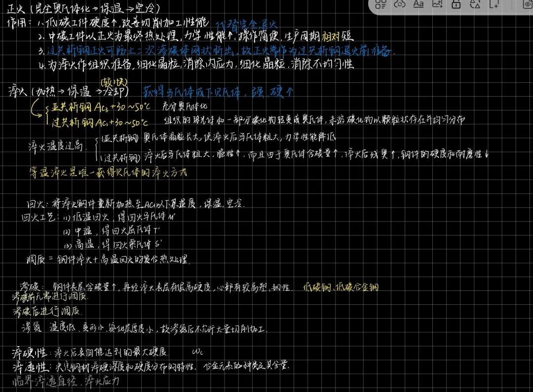Click the cloud sync icon
The height and width of the screenshot is (392, 533).
[399, 4]
